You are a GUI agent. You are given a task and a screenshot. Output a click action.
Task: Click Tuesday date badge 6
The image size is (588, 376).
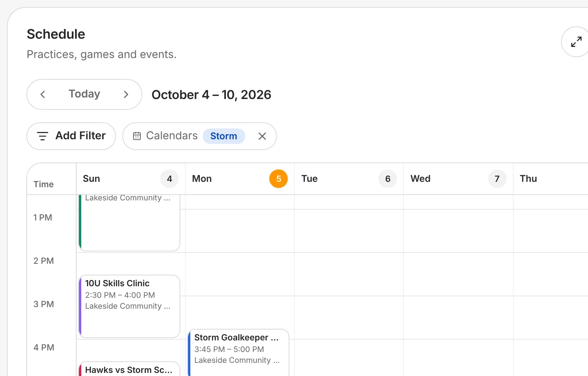388,179
